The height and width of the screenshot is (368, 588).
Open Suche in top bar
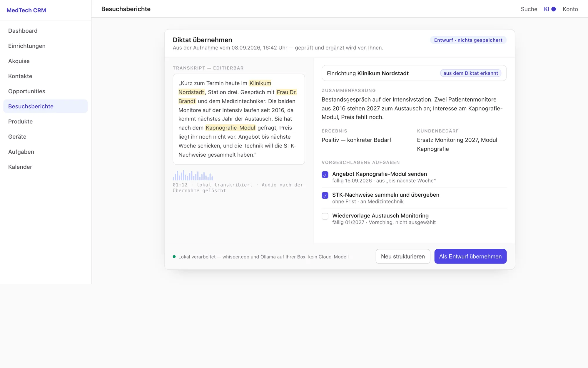click(529, 9)
